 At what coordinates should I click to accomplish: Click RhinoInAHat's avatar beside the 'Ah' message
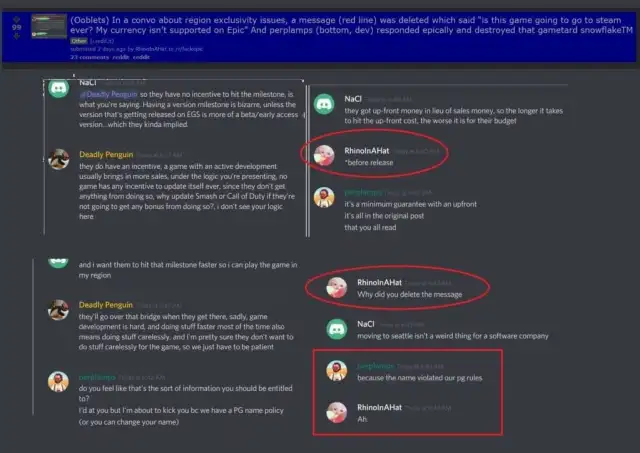pos(337,412)
